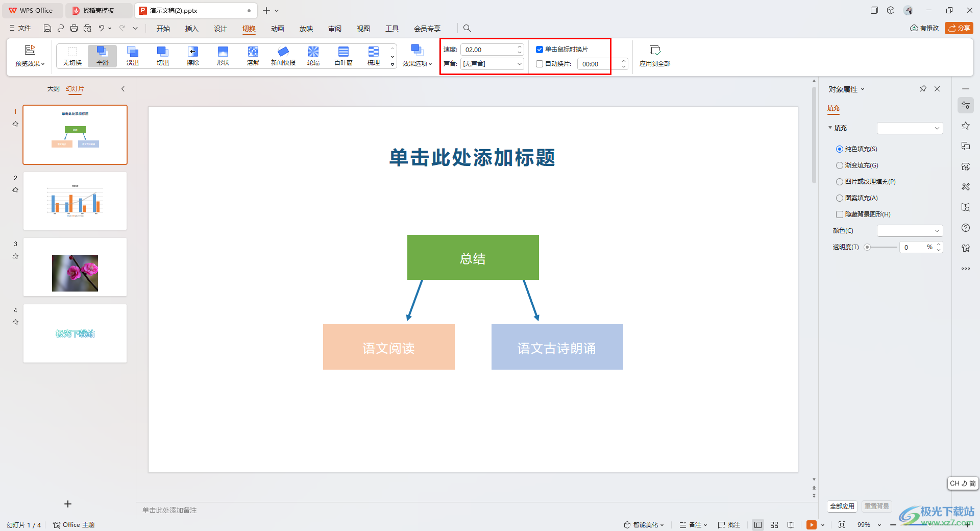Switch to the 大纲 outline tab
Screen dimensions: 980x531
53,89
